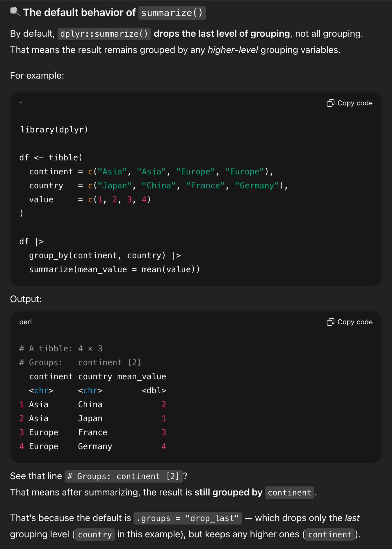Click the inline dplyr::summarize() code snippet
Image resolution: width=392 pixels, height=549 pixels.
pyautogui.click(x=104, y=34)
